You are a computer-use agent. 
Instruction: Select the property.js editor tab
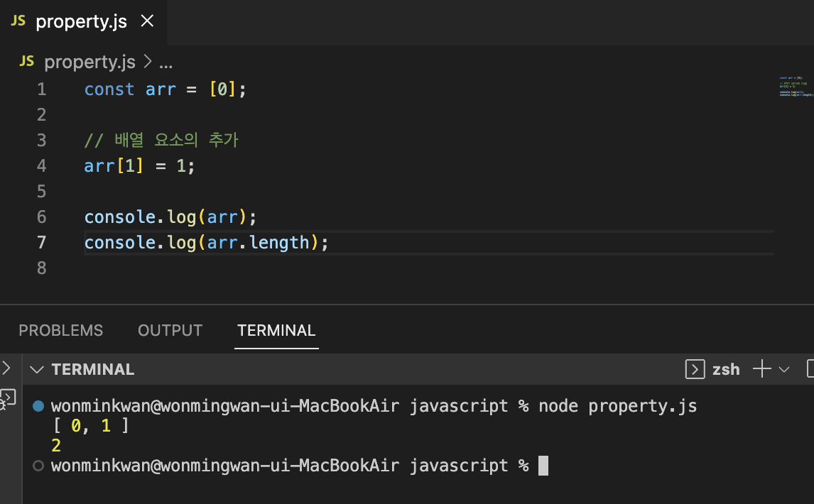point(84,22)
